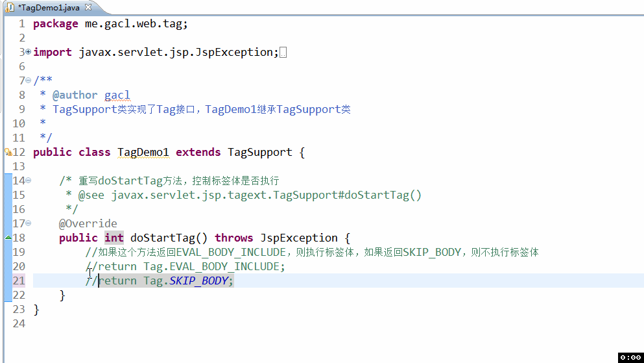Screen dimensions: 644x363
Task: Collapse the Javadoc comment at line 7
Action: [x=28, y=80]
